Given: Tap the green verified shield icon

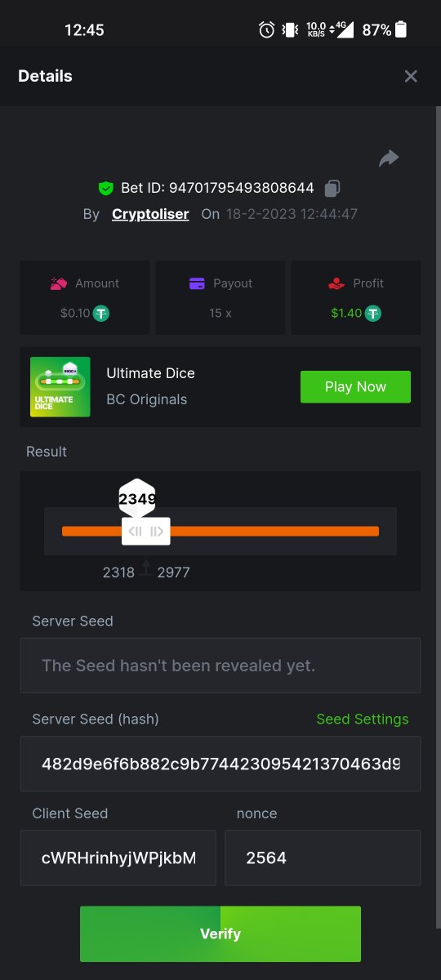Looking at the screenshot, I should (105, 189).
